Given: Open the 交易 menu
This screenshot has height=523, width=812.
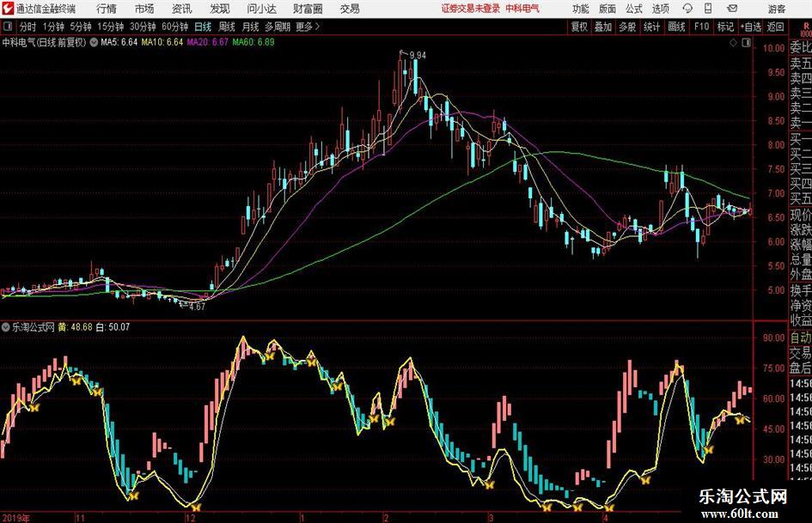Looking at the screenshot, I should click(x=350, y=9).
